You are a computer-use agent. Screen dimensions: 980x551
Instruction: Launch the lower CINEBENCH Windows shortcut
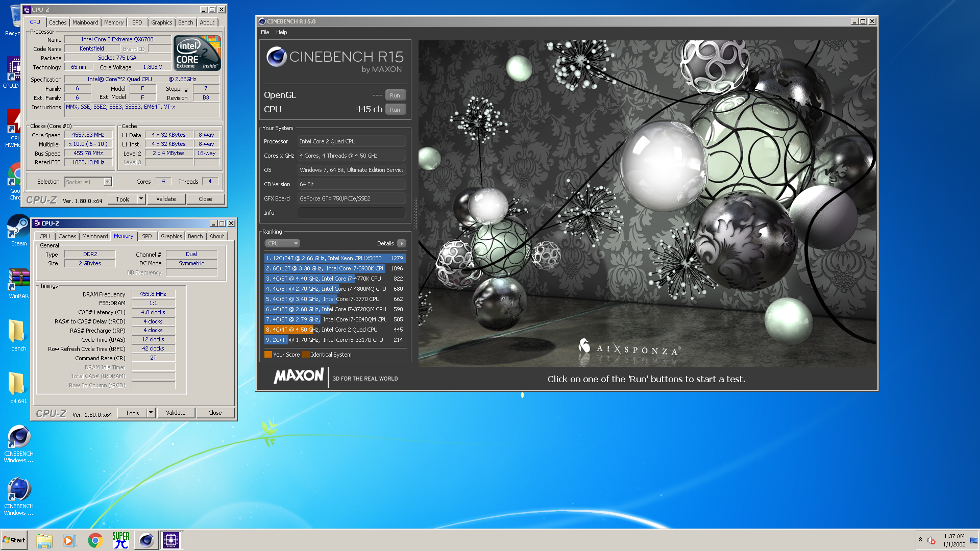click(19, 496)
